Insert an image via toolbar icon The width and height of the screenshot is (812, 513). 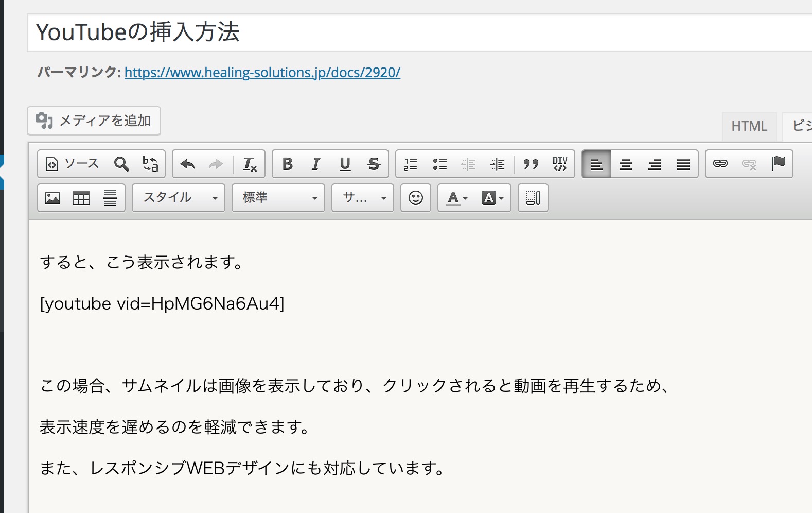pos(52,198)
